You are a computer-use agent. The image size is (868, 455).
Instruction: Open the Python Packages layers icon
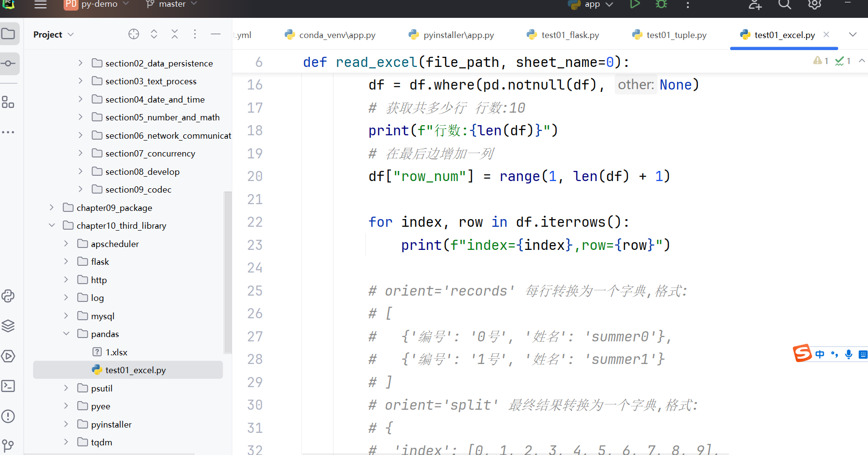pos(8,326)
